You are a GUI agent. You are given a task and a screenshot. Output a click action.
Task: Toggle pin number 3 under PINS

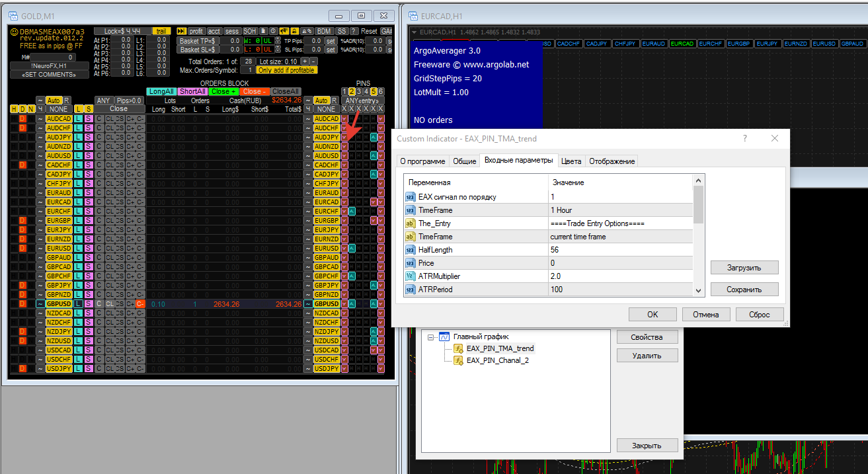[359, 91]
